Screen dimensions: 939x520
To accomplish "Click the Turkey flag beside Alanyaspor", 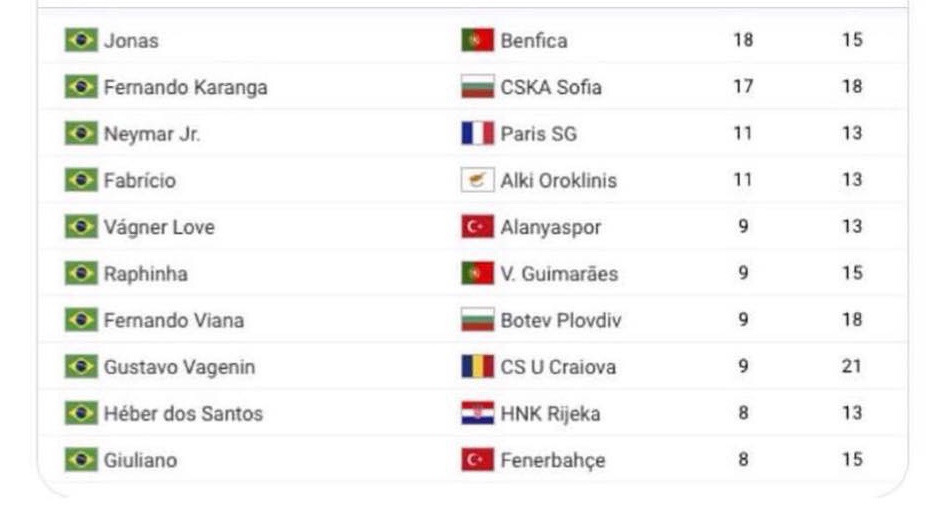I will [477, 226].
